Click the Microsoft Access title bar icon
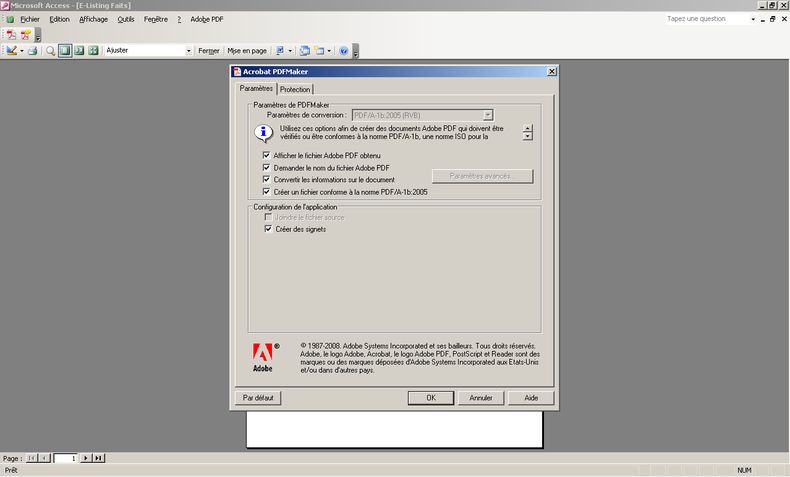The width and height of the screenshot is (790, 477). (5, 5)
